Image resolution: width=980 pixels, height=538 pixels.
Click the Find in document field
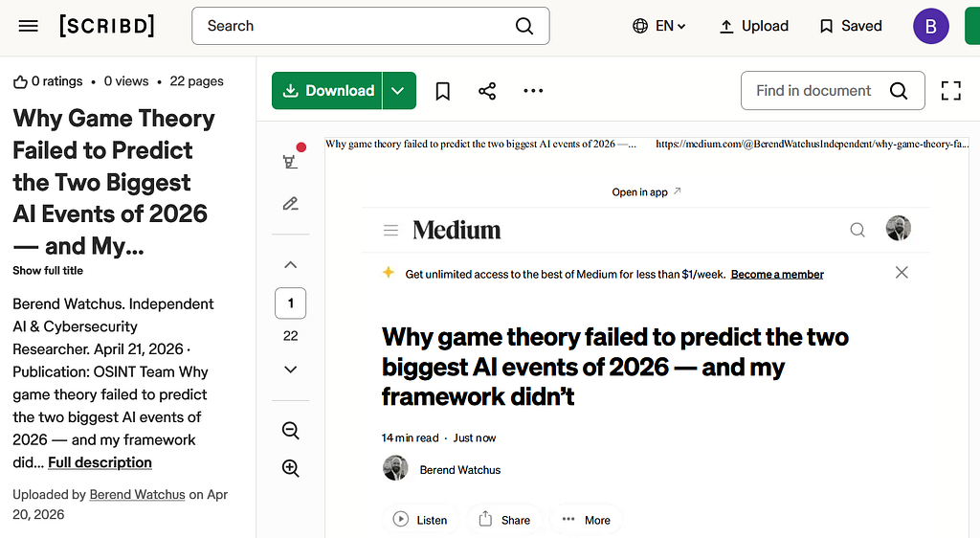coord(833,91)
